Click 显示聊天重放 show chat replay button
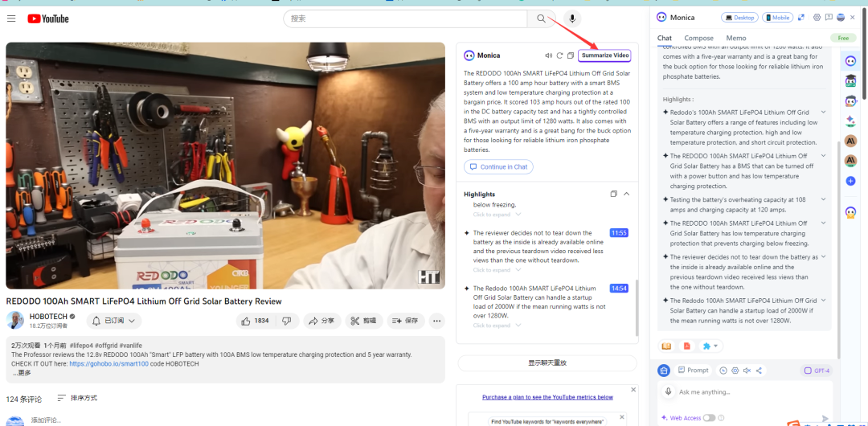 pyautogui.click(x=547, y=363)
